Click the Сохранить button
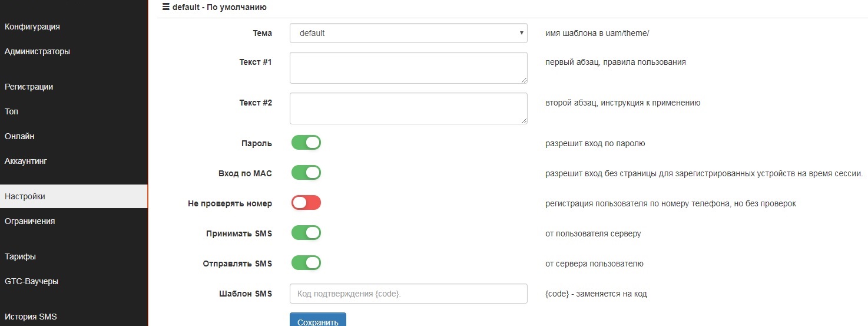Viewport: 868px width, 326px height. 317,321
